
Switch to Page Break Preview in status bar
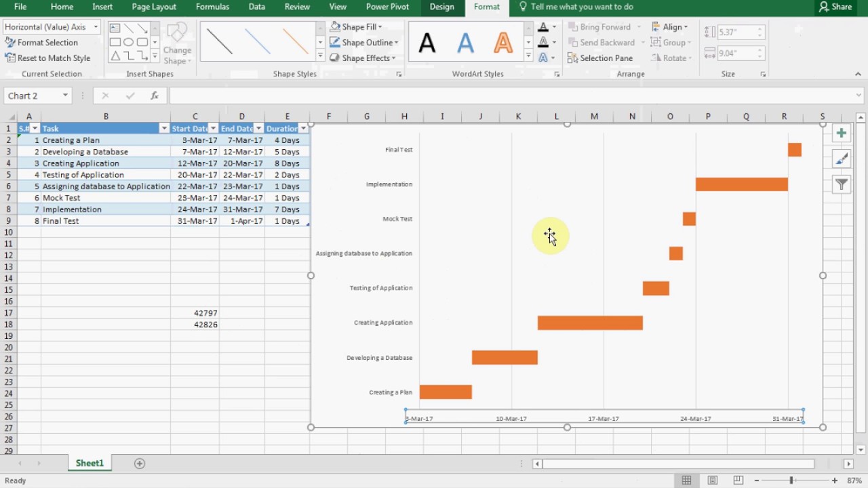[x=738, y=481]
